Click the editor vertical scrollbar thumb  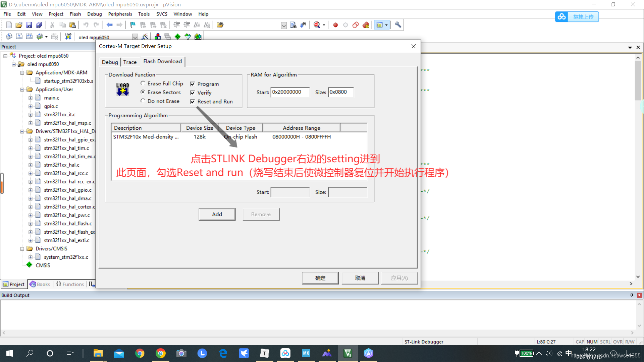(638, 80)
